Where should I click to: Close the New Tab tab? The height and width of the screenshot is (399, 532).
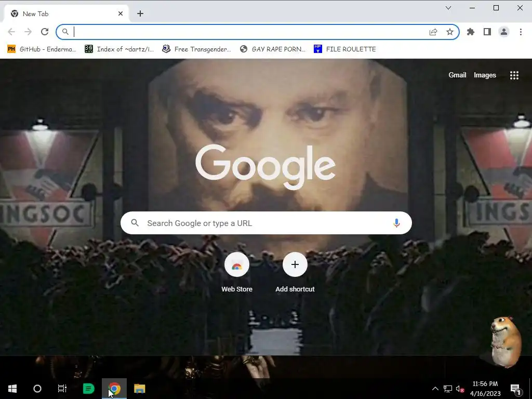click(x=121, y=14)
